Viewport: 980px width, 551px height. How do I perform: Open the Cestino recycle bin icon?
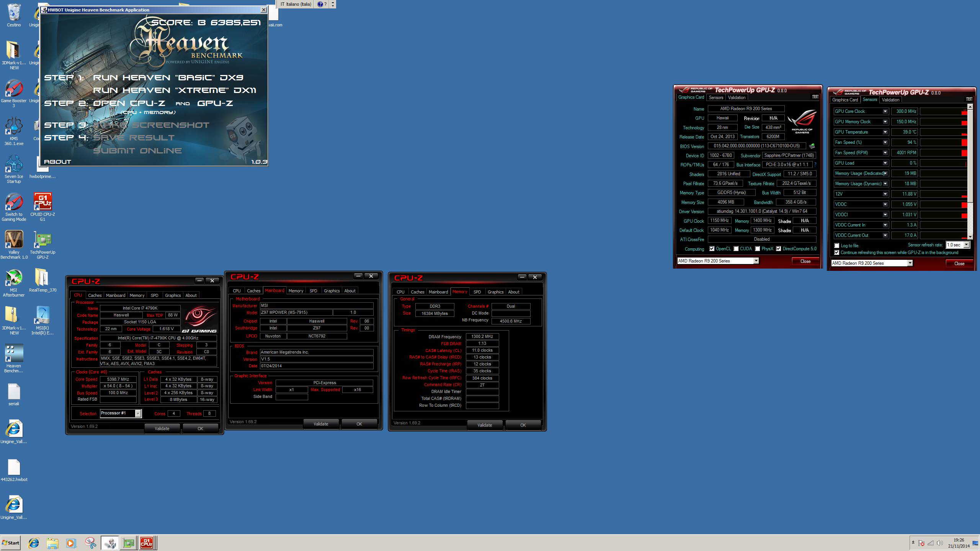(14, 15)
